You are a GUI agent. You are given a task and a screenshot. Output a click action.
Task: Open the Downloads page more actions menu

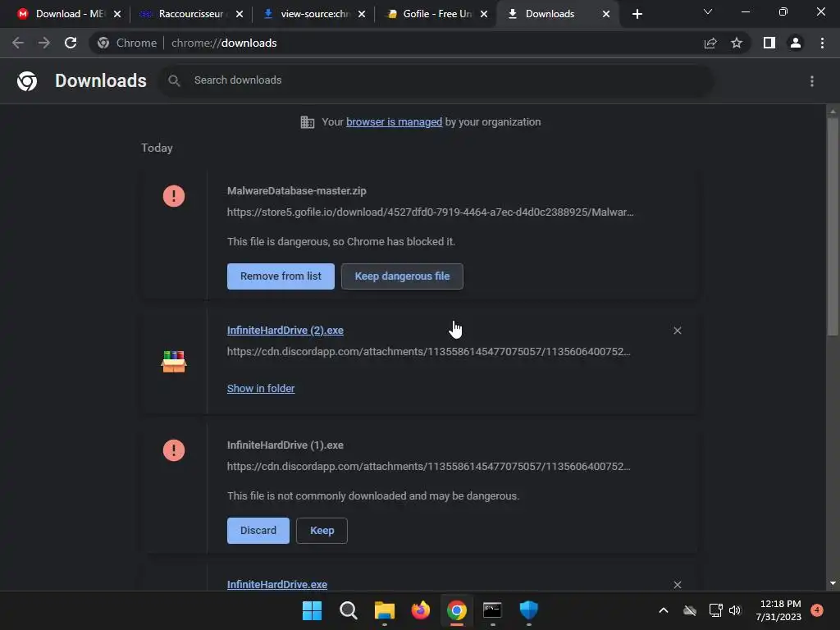pyautogui.click(x=812, y=81)
